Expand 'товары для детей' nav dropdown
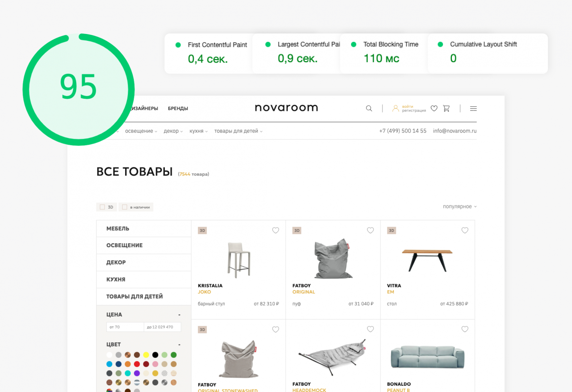Viewport: 572px width, 392px height. click(x=238, y=131)
